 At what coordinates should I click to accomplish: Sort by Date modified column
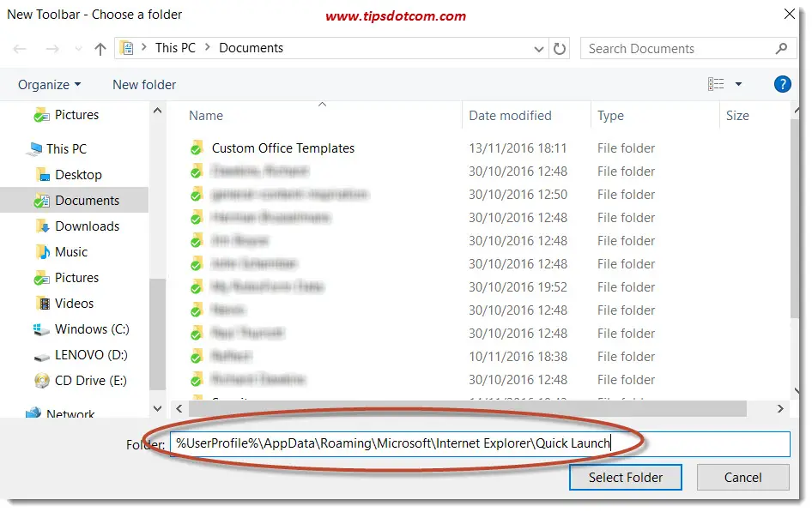510,116
